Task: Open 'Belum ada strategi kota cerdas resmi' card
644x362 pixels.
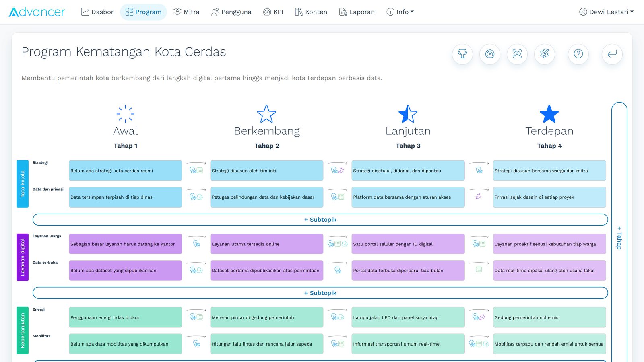Action: (x=126, y=171)
